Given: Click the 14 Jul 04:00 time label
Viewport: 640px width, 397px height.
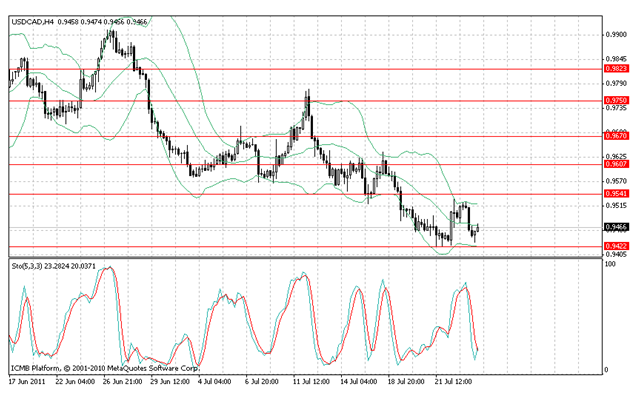Looking at the screenshot, I should click(359, 382).
